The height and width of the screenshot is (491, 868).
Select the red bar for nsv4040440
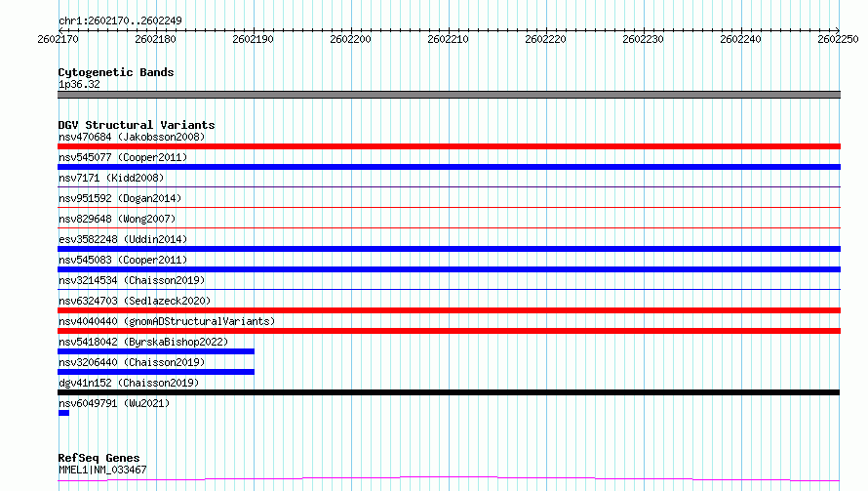coord(449,331)
